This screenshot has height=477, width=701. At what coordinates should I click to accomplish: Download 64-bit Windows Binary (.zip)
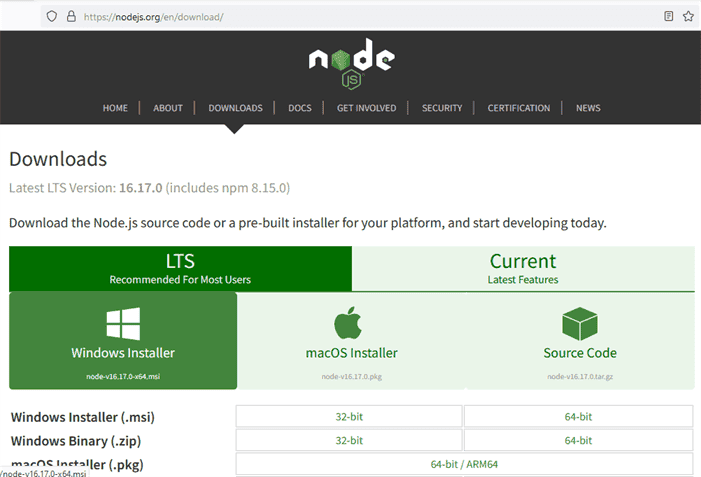pos(579,440)
